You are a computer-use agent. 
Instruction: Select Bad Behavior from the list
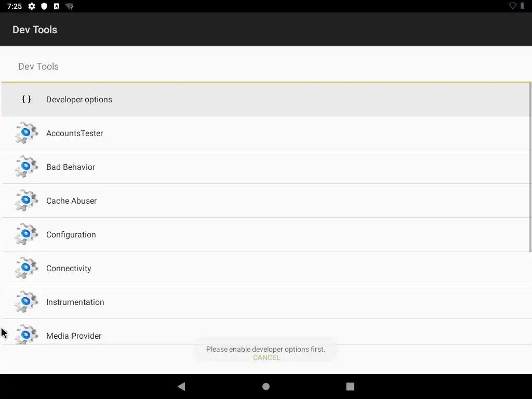[266, 167]
